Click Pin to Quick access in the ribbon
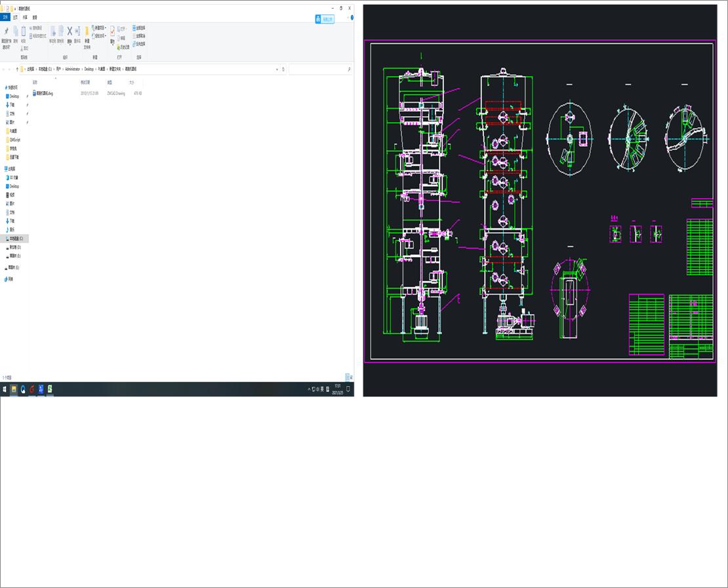Screen dimensions: 728x588 tap(6, 37)
